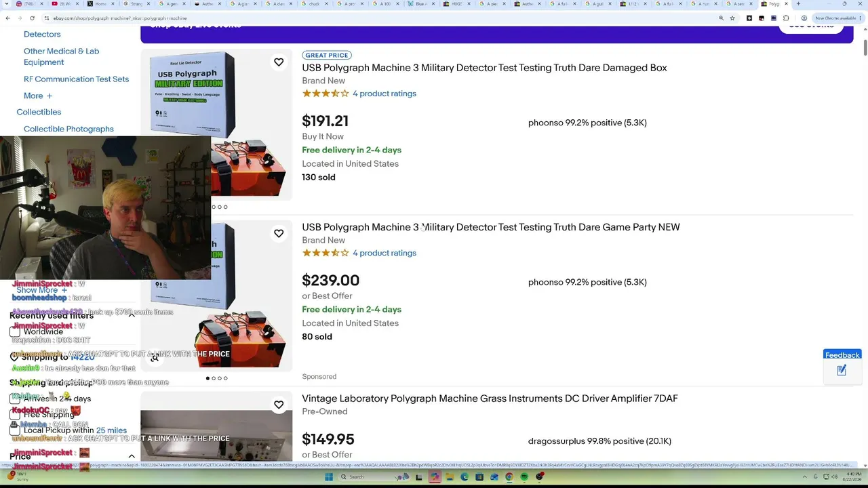Check the Free Shipping filter
The width and height of the screenshot is (868, 488).
point(15,415)
